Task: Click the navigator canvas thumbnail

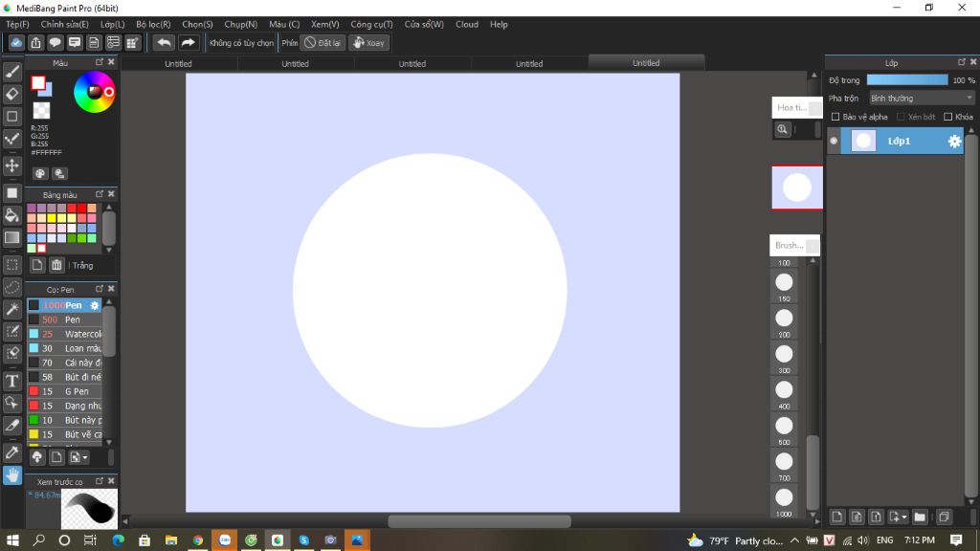Action: 797,187
